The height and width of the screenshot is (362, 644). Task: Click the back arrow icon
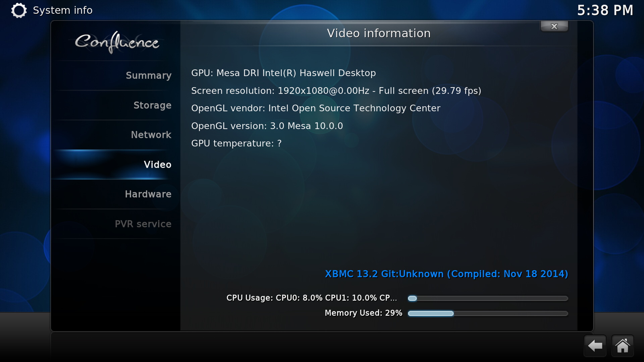[595, 346]
